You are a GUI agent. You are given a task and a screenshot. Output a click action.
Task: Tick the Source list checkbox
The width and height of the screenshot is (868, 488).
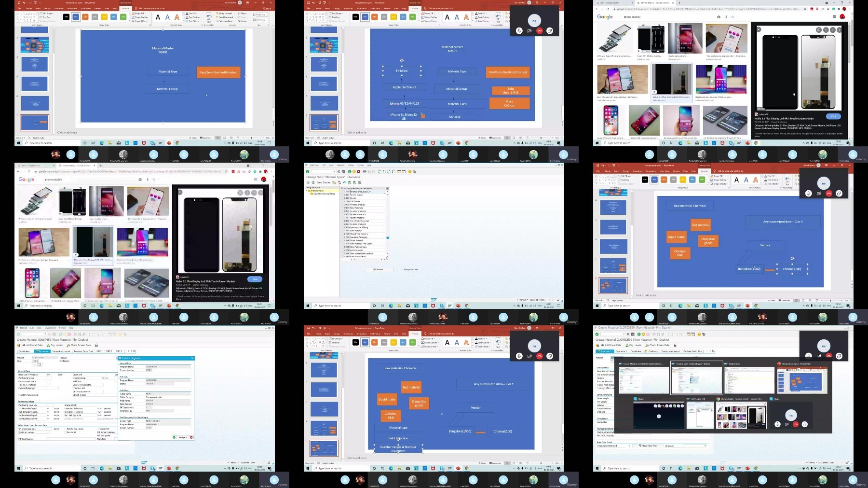click(66, 432)
